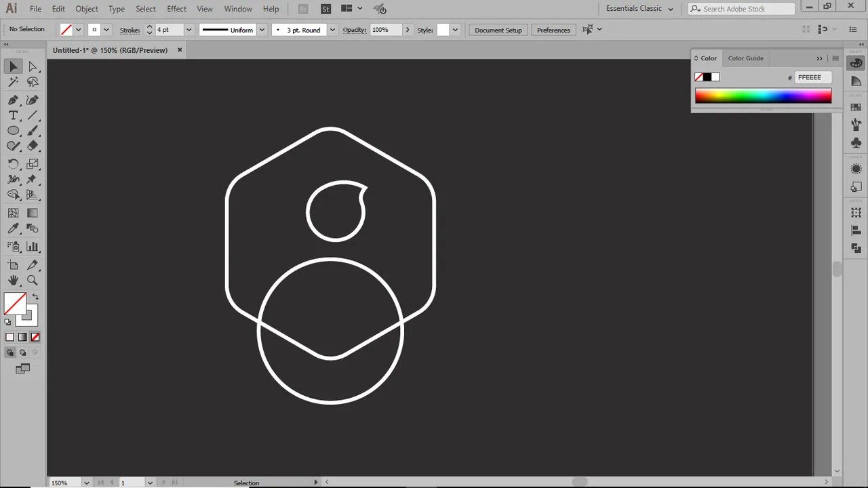Choose the Slice tool

(33, 265)
